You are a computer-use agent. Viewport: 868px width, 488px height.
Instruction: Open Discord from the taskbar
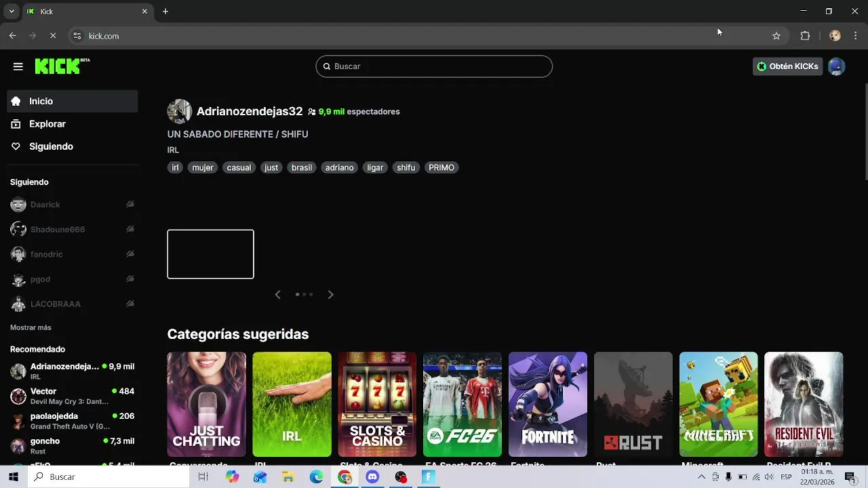click(372, 477)
